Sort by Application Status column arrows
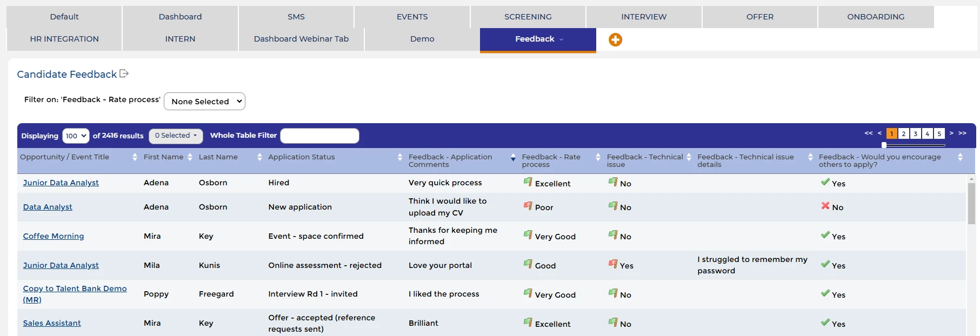 (x=400, y=157)
